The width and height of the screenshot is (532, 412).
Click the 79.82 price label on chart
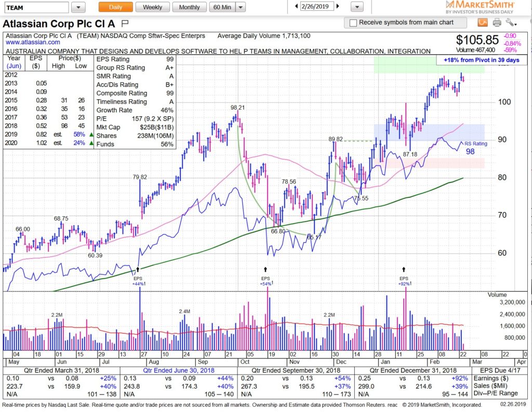click(x=140, y=177)
